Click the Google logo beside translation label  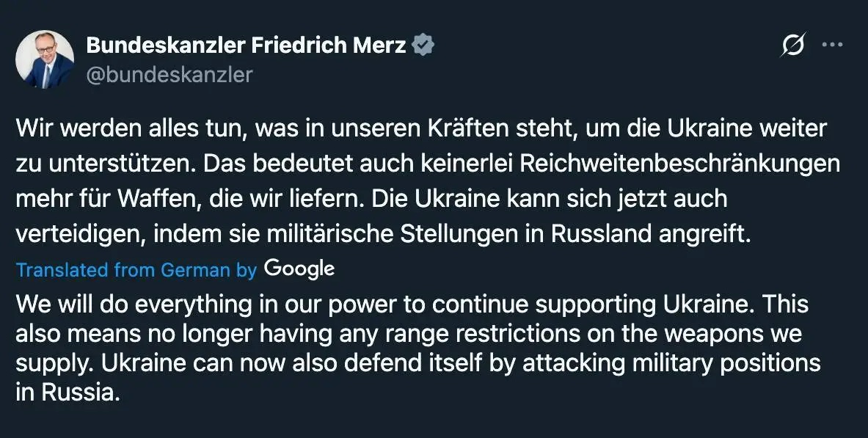coord(299,269)
